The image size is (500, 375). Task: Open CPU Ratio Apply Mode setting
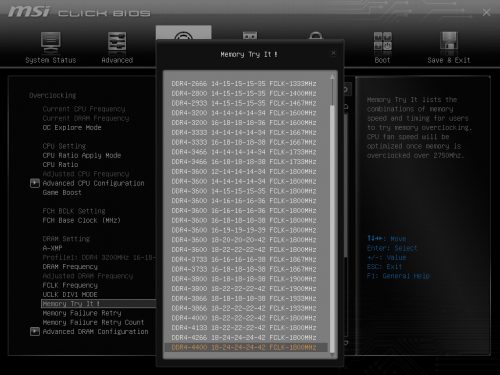tap(82, 155)
